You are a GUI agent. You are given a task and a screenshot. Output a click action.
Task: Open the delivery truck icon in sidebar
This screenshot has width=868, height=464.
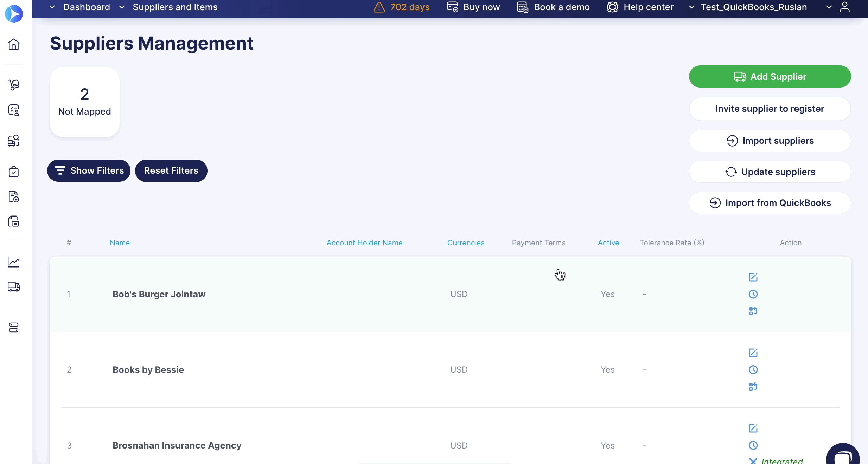(x=14, y=286)
